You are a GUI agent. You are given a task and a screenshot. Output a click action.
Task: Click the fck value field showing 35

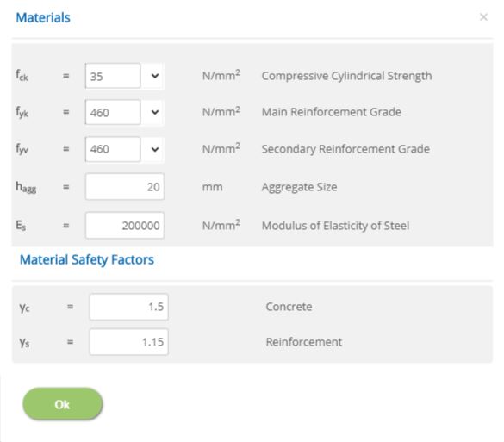tap(113, 76)
